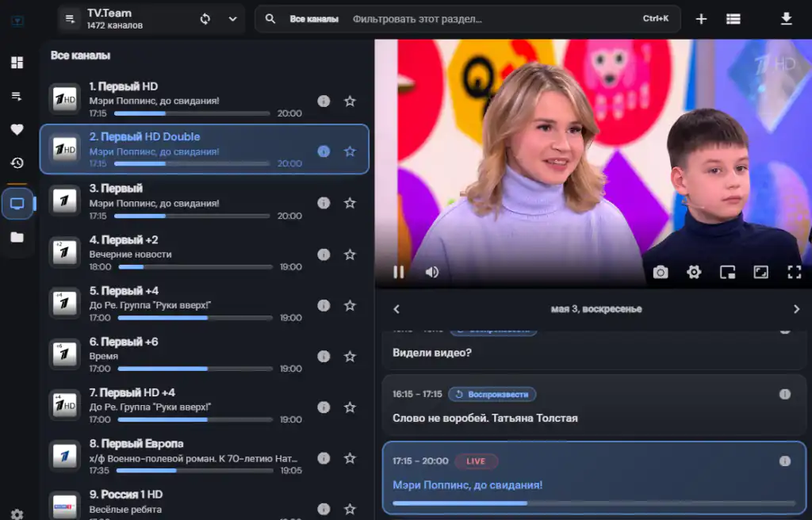Pause the video playback
The height and width of the screenshot is (520, 812).
pos(398,272)
